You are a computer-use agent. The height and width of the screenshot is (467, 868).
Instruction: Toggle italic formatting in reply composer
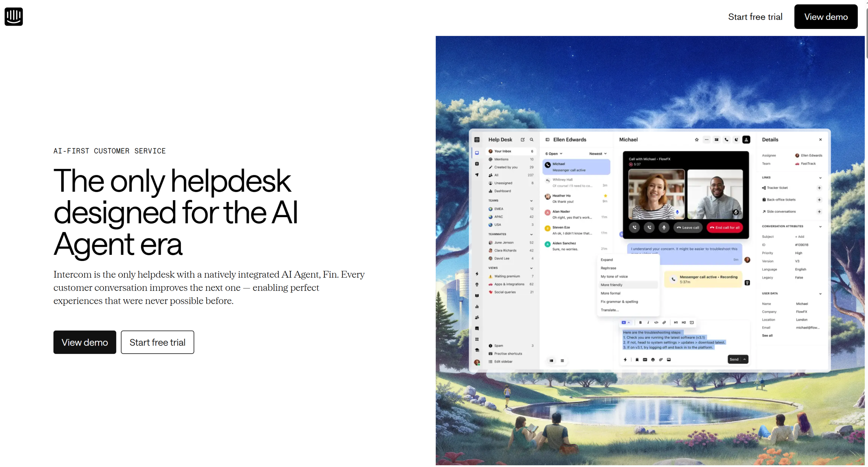[648, 322]
